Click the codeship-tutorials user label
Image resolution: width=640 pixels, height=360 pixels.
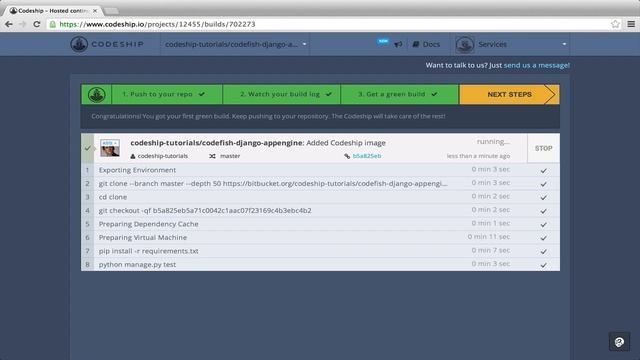point(162,156)
